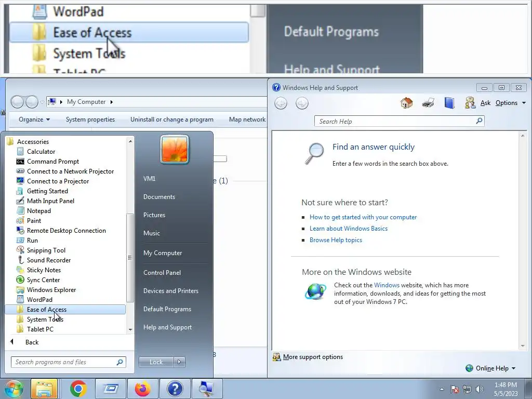Click the Windows website link
This screenshot has width=532, height=399.
pos(387,285)
